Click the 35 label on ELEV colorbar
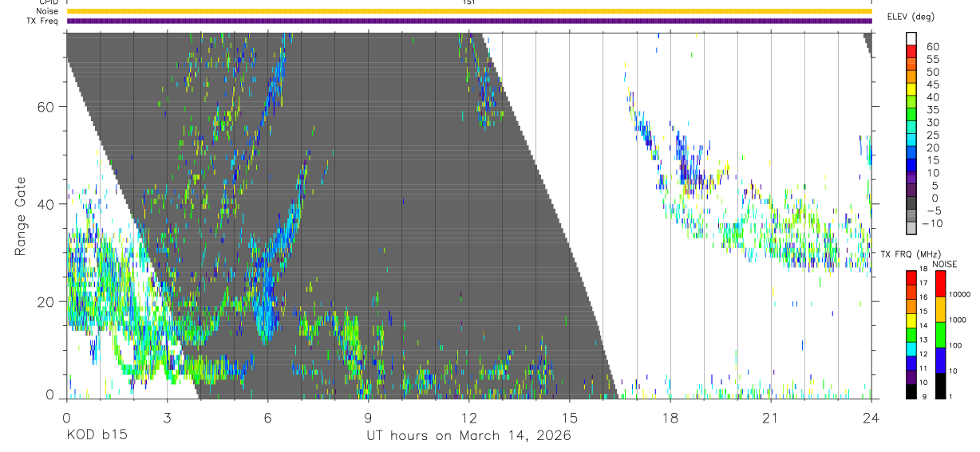Viewport: 980px width, 452px height. tap(932, 109)
